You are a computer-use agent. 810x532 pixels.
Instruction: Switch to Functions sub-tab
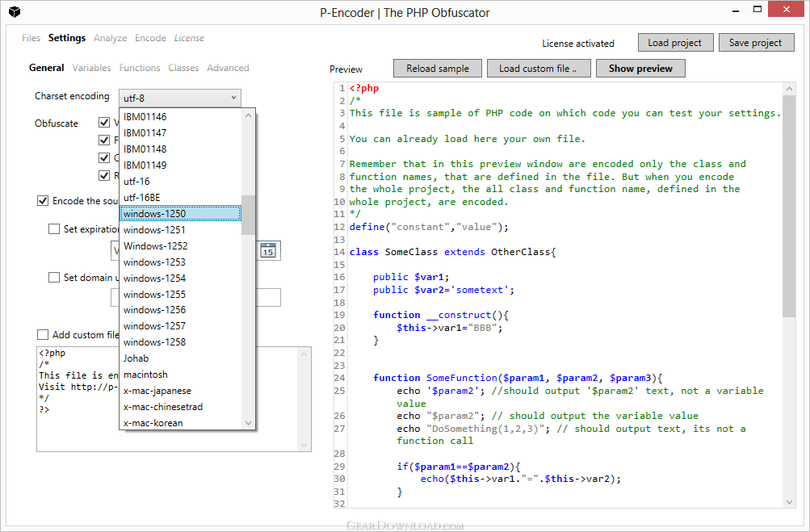click(x=140, y=68)
